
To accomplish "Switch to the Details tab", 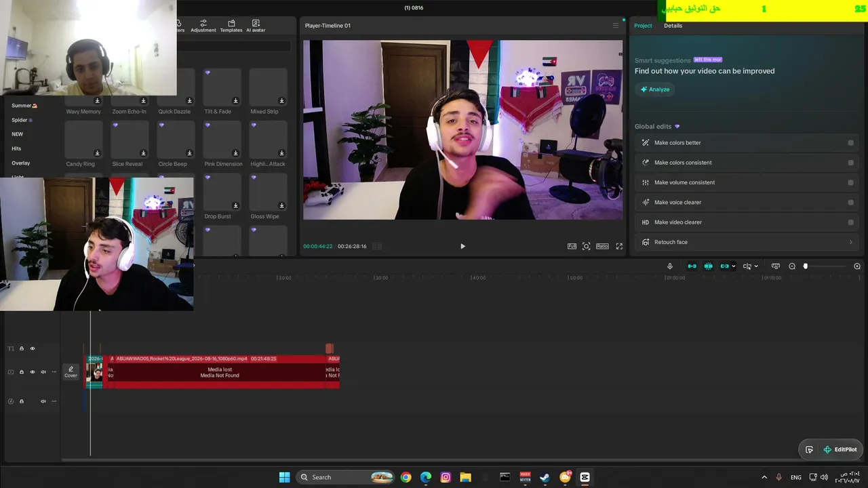I will [673, 26].
